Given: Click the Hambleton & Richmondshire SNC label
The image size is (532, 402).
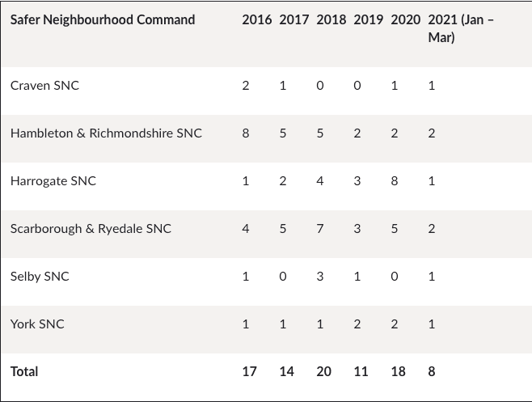Looking at the screenshot, I should (x=106, y=133).
